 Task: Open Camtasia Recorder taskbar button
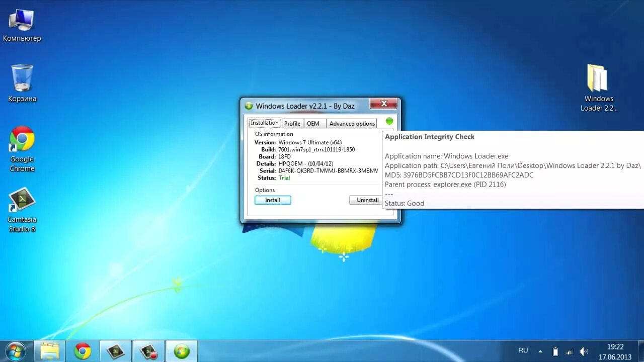tap(149, 351)
